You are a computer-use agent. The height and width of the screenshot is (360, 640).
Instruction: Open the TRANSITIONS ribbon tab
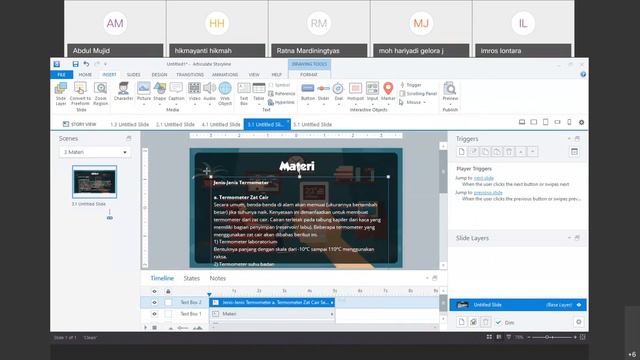tap(190, 75)
